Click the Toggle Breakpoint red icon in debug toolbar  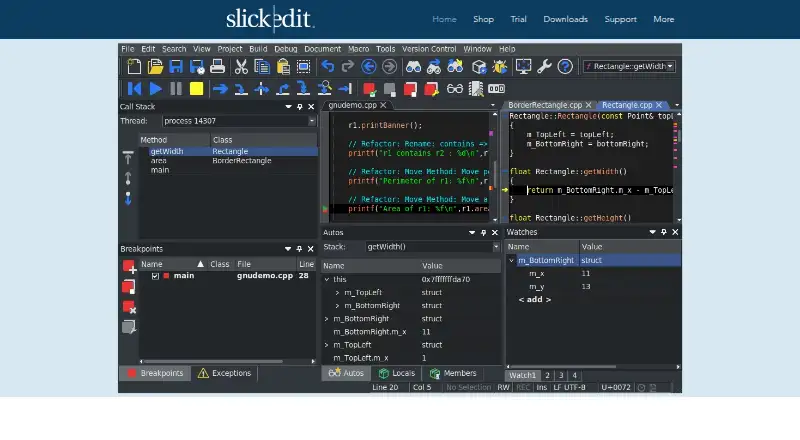pos(369,89)
